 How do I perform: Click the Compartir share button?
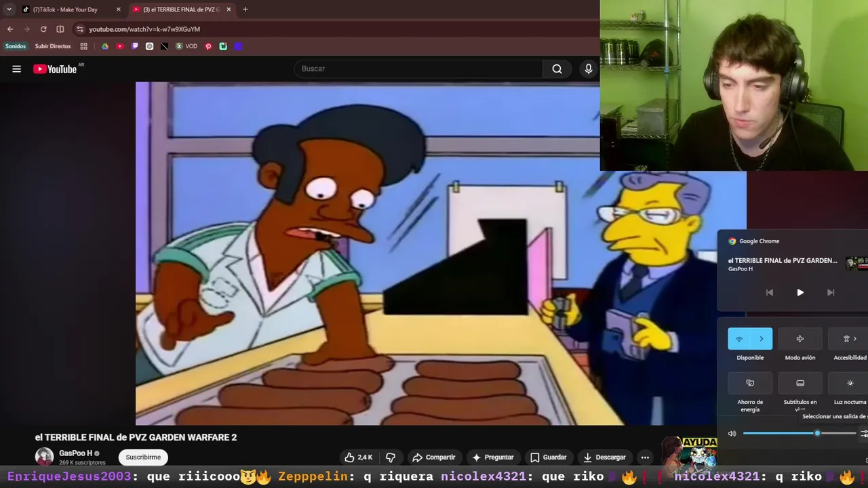pos(434,457)
